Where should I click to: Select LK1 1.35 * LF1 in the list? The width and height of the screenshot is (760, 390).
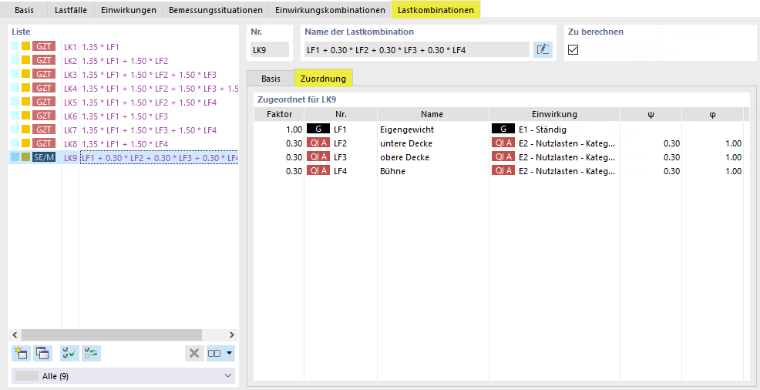coord(124,47)
